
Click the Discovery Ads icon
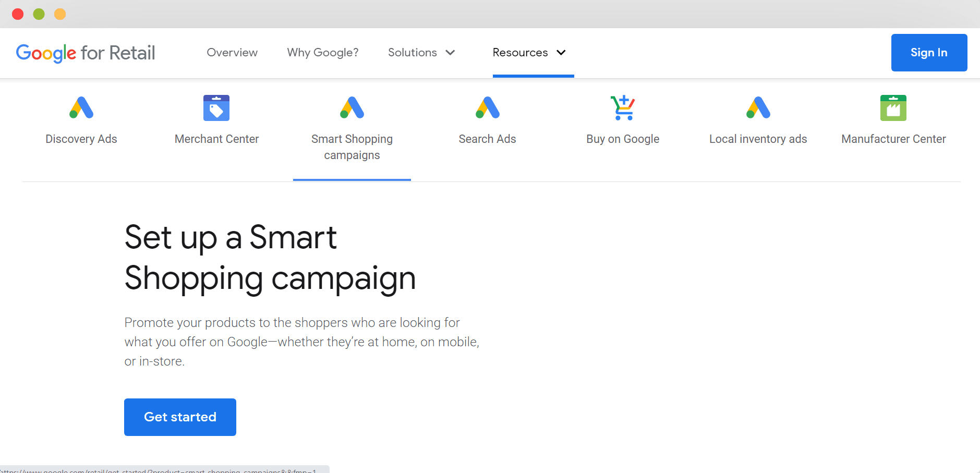pos(81,107)
